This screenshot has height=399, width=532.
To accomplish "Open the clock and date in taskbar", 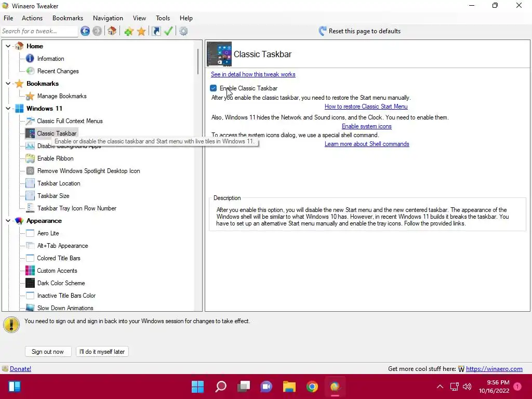I will [494, 387].
